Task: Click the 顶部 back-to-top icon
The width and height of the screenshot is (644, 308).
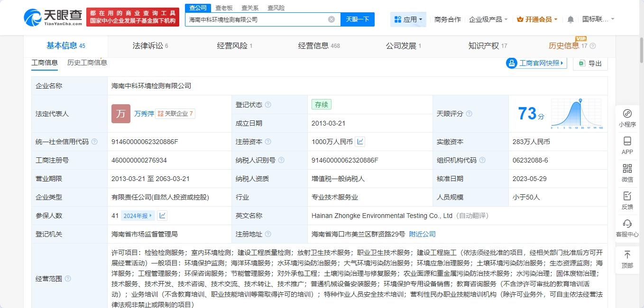Action: (x=627, y=255)
